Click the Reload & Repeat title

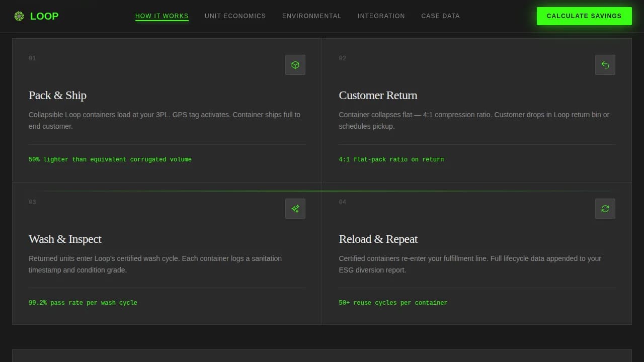coord(378,239)
